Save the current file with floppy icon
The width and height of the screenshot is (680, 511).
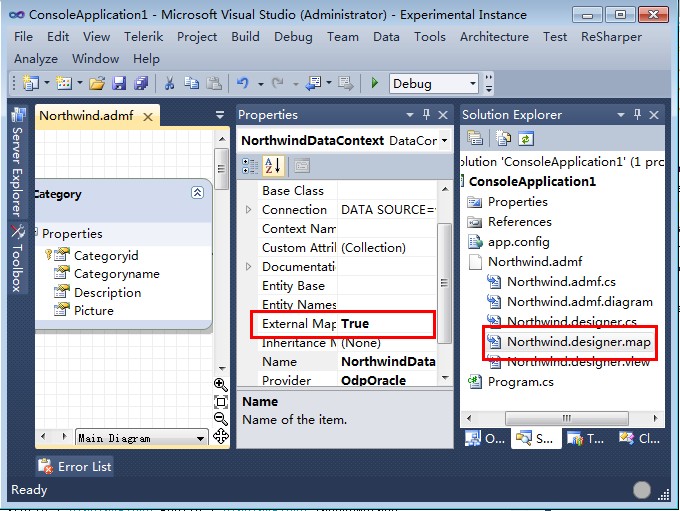[119, 83]
